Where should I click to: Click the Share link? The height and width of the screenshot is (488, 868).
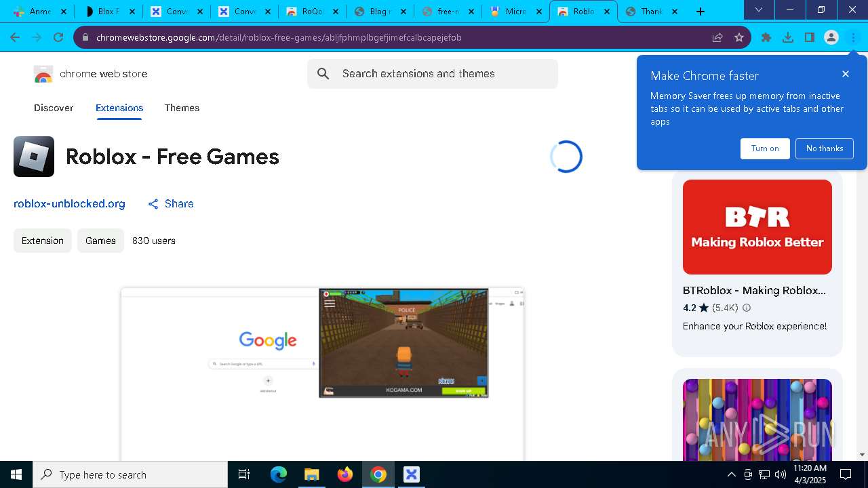click(x=171, y=203)
